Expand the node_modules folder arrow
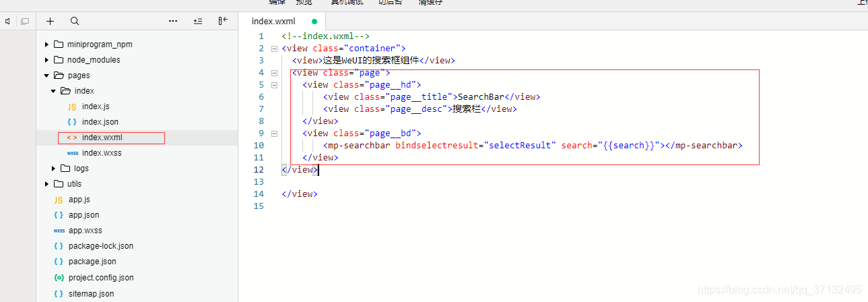Screen dimensions: 868x302 click(46, 60)
